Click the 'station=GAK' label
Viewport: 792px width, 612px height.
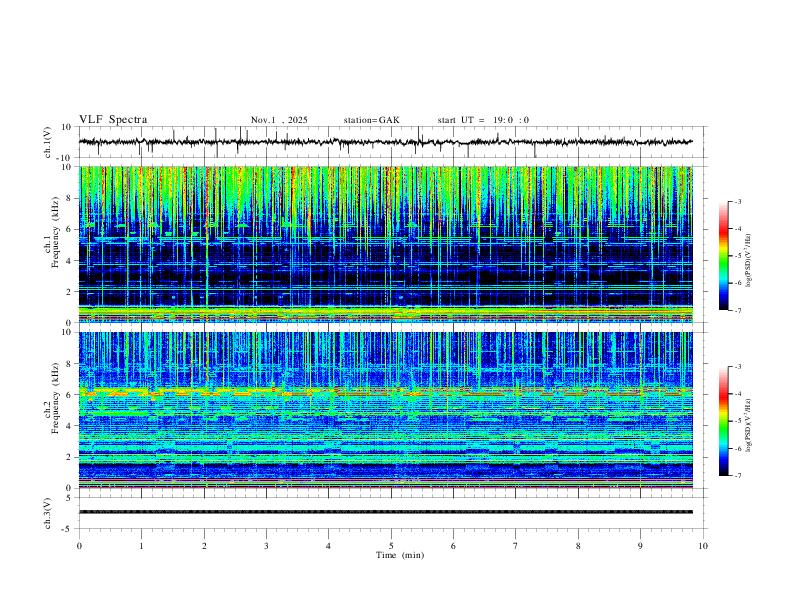point(371,120)
